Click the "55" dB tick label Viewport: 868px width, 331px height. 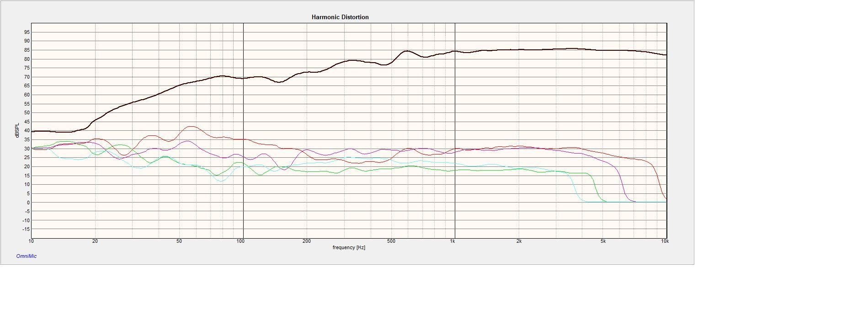[x=27, y=104]
